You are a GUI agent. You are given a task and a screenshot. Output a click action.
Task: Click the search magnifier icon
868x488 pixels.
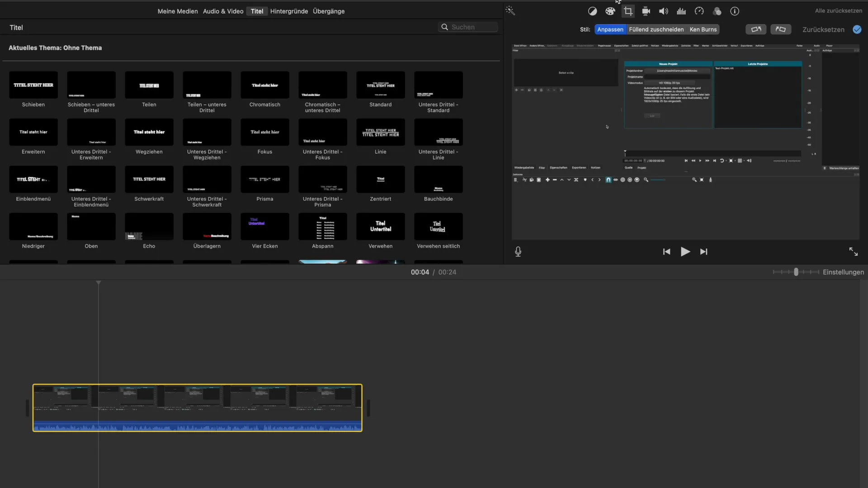pos(445,27)
